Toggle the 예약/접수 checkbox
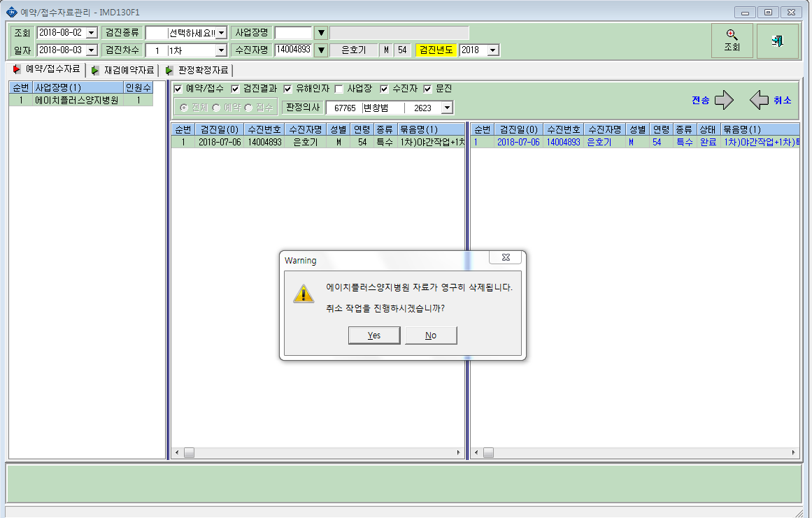 coord(178,89)
